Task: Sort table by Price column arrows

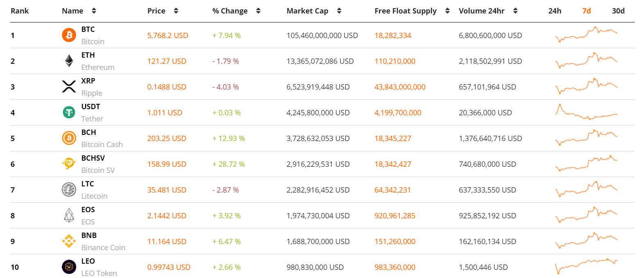Action: [176, 11]
